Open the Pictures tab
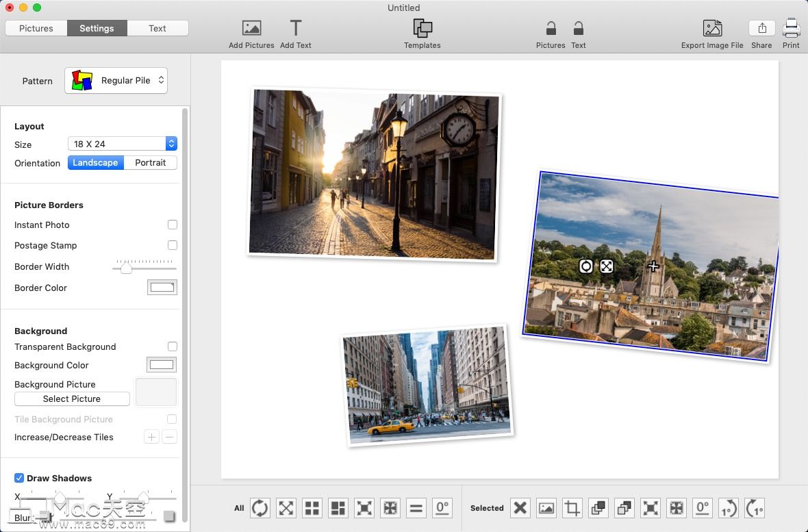This screenshot has width=808, height=532. coord(36,28)
